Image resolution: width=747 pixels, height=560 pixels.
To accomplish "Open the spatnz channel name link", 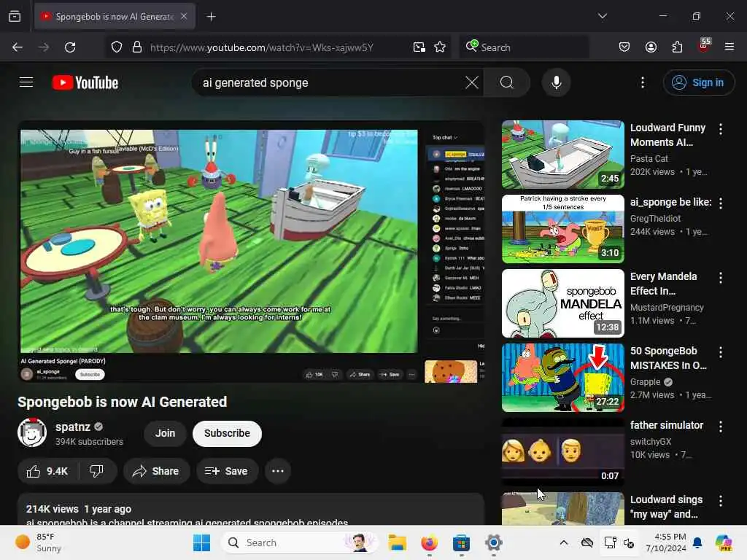I will pyautogui.click(x=72, y=427).
